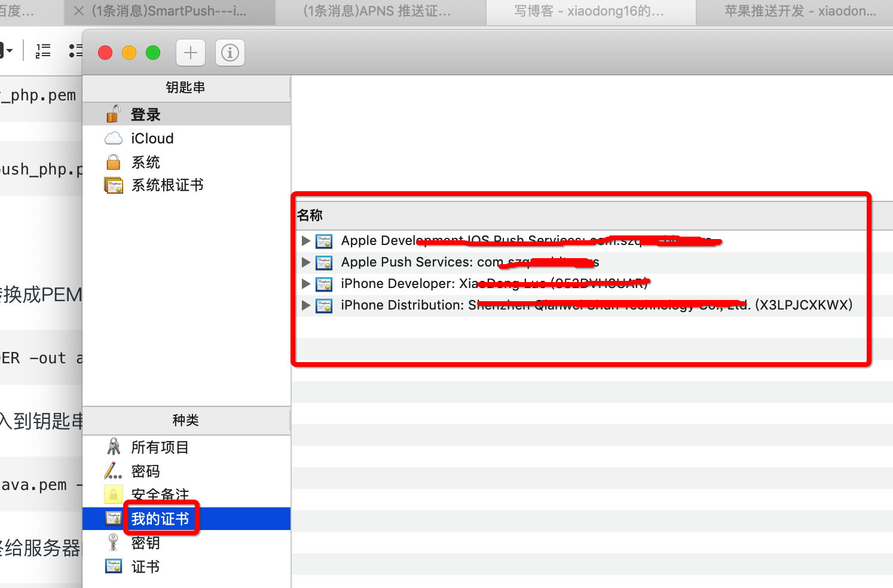
Task: Switch to the 苹果推送开发 browser tab
Action: [795, 11]
